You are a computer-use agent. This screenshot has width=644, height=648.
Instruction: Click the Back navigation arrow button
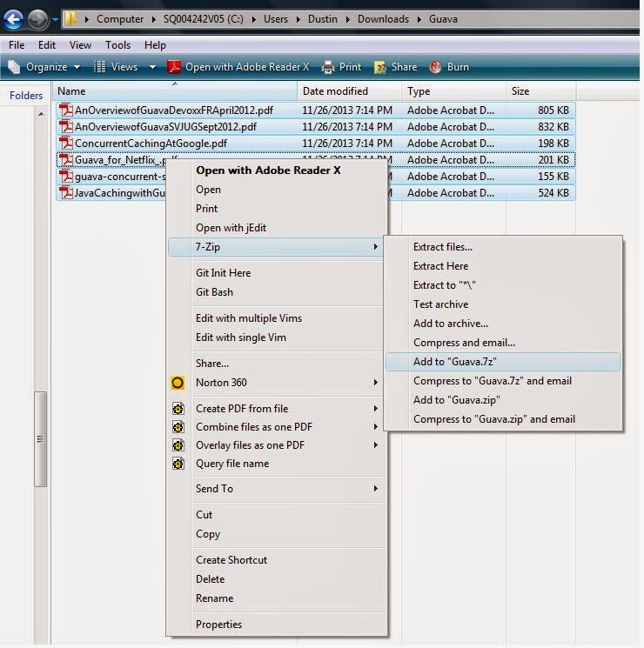click(13, 19)
